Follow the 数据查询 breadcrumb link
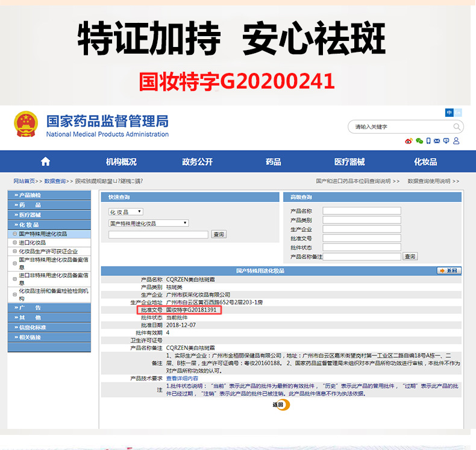 tap(55, 181)
